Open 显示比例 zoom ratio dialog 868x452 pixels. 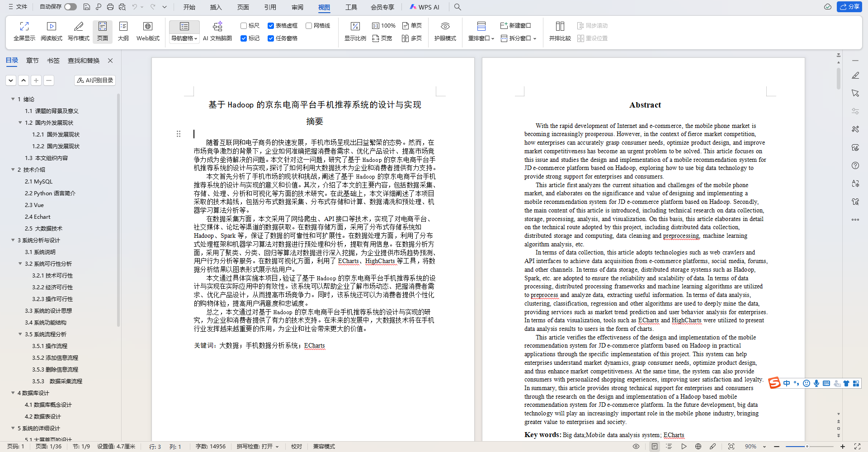tap(355, 32)
